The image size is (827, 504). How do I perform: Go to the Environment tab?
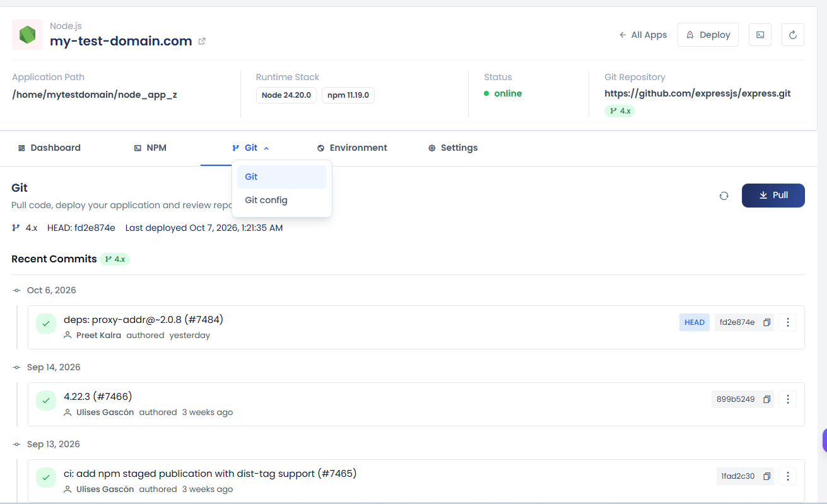click(x=352, y=148)
